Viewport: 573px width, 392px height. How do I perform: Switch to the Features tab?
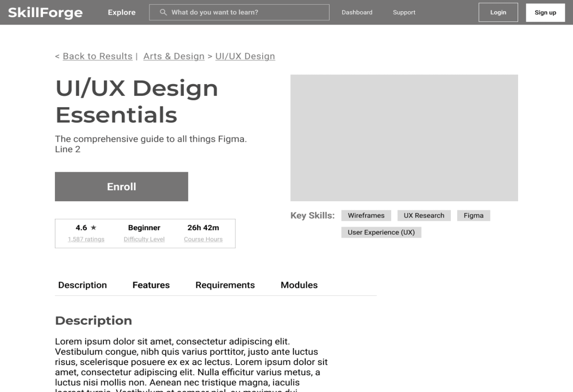point(151,285)
